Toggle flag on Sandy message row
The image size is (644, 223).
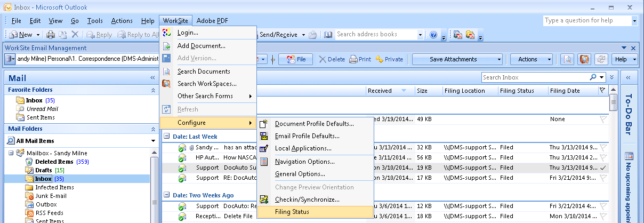(603, 147)
